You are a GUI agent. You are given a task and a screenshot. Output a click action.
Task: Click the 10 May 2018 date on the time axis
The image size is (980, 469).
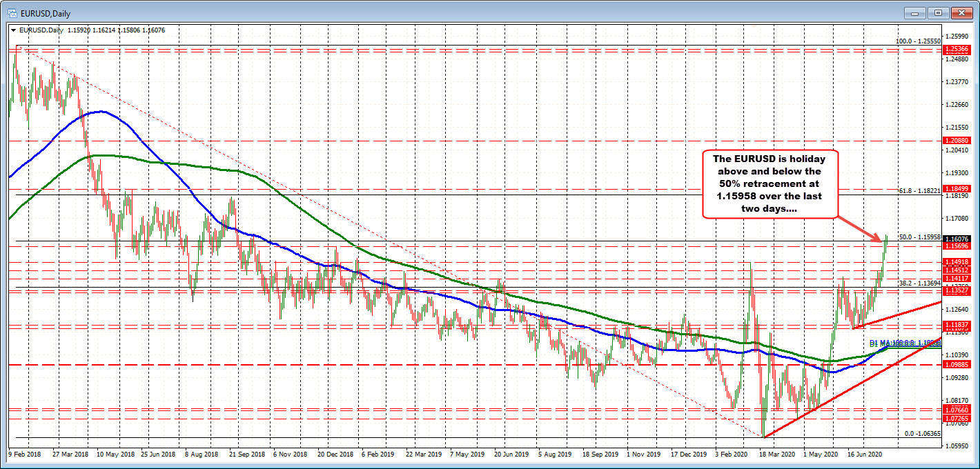[x=116, y=455]
